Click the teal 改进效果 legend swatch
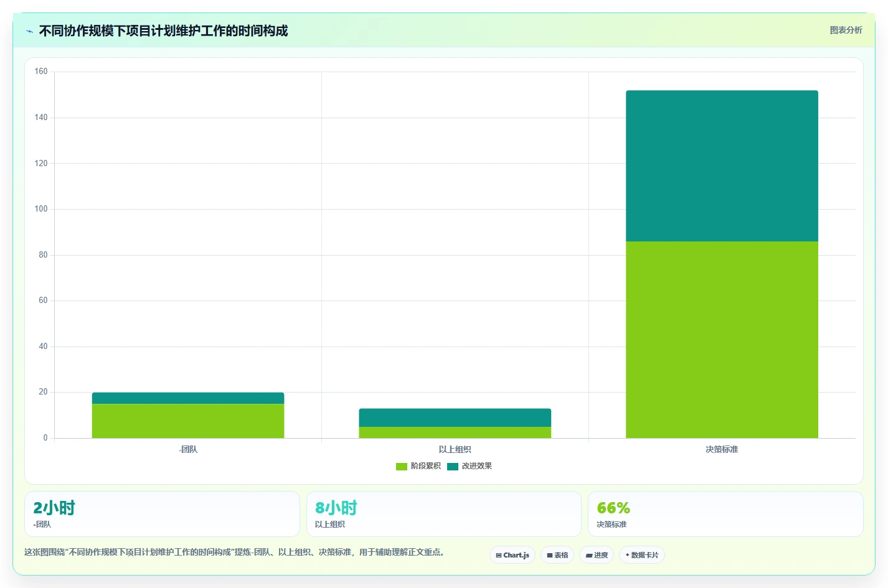888x588 pixels. click(x=453, y=466)
